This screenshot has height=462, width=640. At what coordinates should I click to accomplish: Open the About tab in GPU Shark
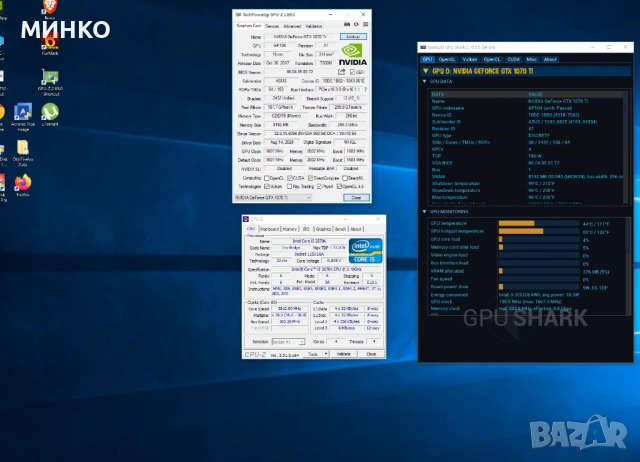coord(550,60)
